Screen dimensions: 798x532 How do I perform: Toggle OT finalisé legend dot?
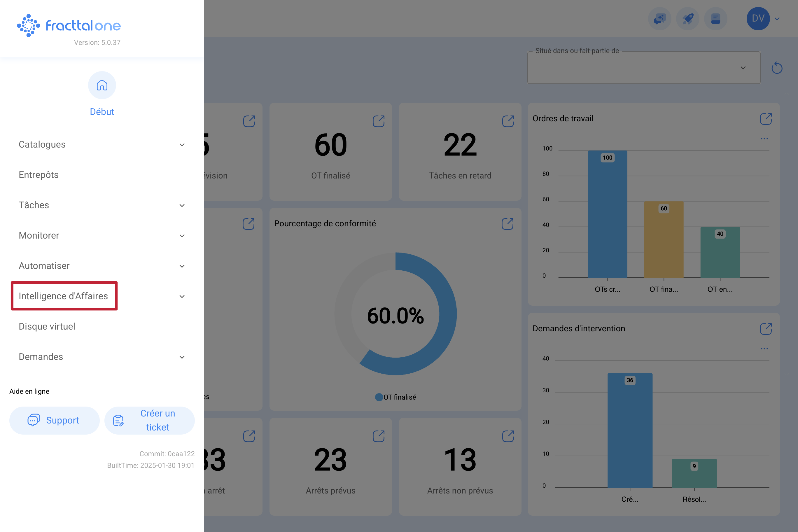pos(379,397)
